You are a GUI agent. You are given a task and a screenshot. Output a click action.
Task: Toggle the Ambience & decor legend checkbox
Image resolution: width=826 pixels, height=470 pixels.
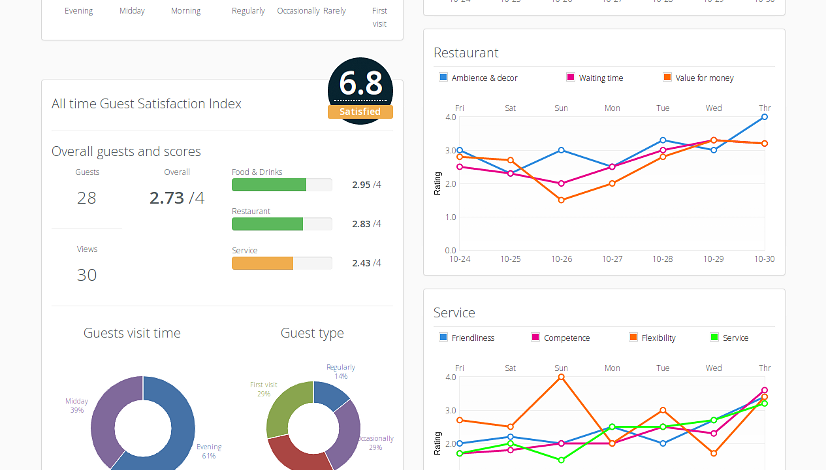click(x=443, y=77)
